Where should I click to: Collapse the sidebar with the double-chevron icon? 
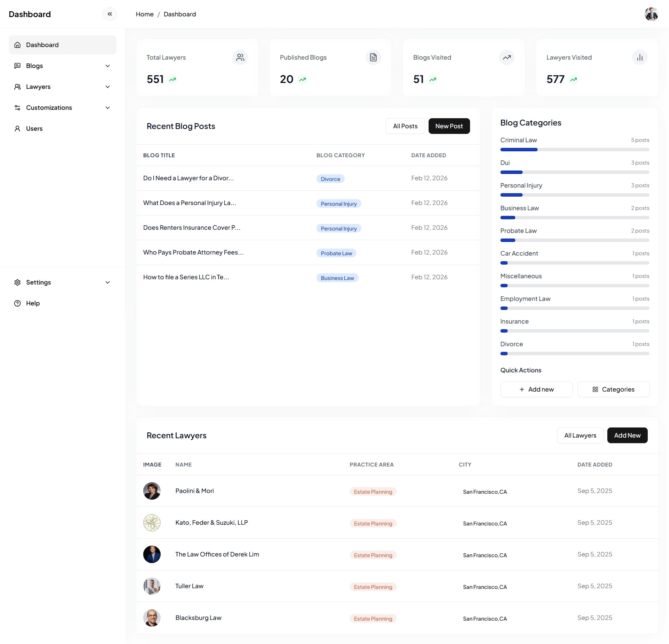(x=110, y=14)
